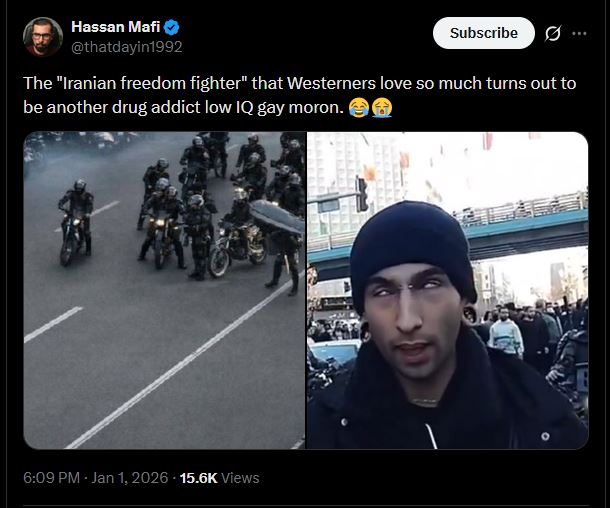Open the Grok explain-post icon
This screenshot has height=508, width=610.
point(552,33)
